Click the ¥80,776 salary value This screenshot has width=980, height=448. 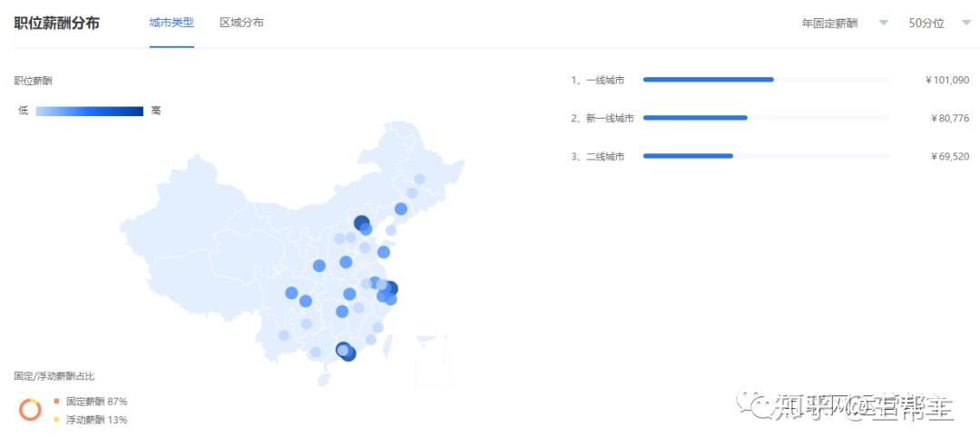(950, 118)
